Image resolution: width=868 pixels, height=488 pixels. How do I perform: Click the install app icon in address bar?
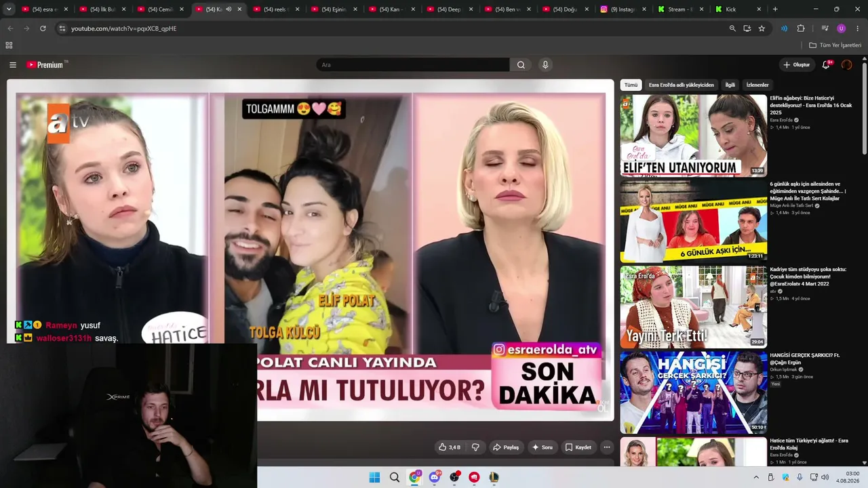point(747,28)
